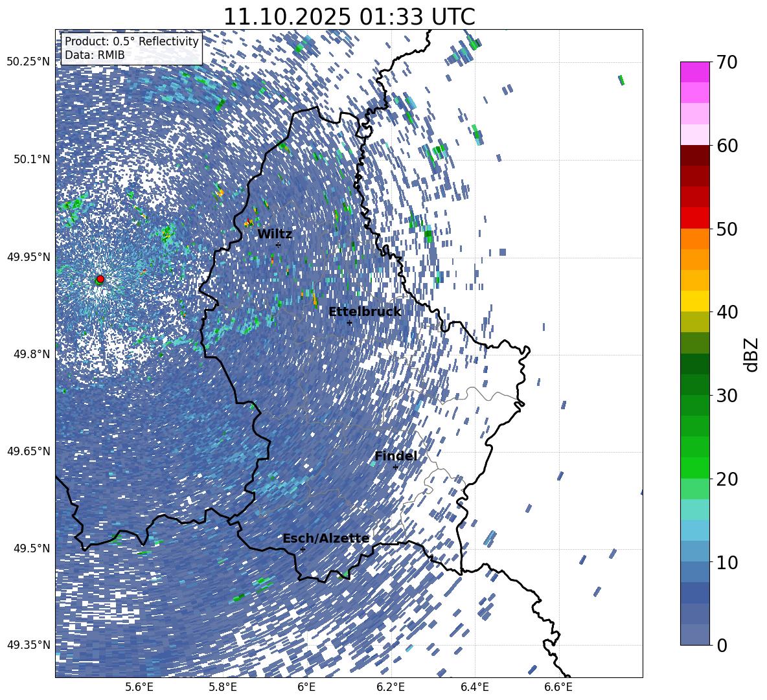Click the dBZ colorbar axis label
The width and height of the screenshot is (767, 700).
(x=752, y=354)
